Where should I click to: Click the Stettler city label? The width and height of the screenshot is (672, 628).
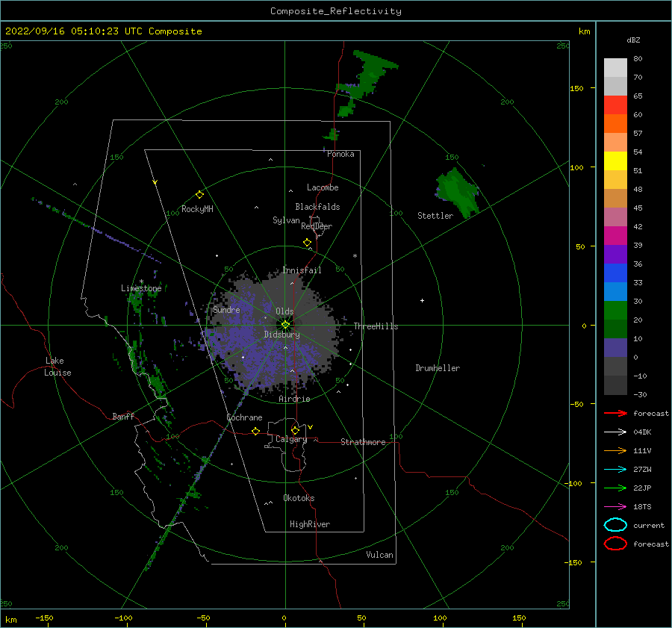point(435,216)
